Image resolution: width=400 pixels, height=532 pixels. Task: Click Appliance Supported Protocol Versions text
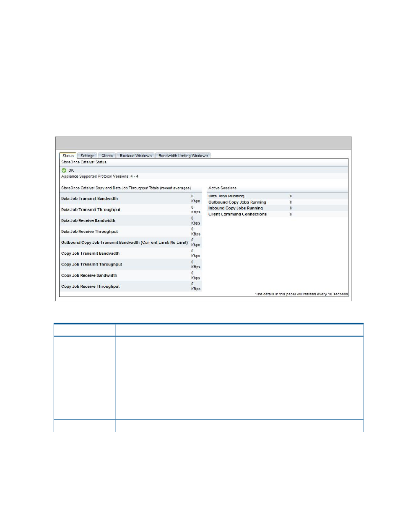click(x=100, y=176)
